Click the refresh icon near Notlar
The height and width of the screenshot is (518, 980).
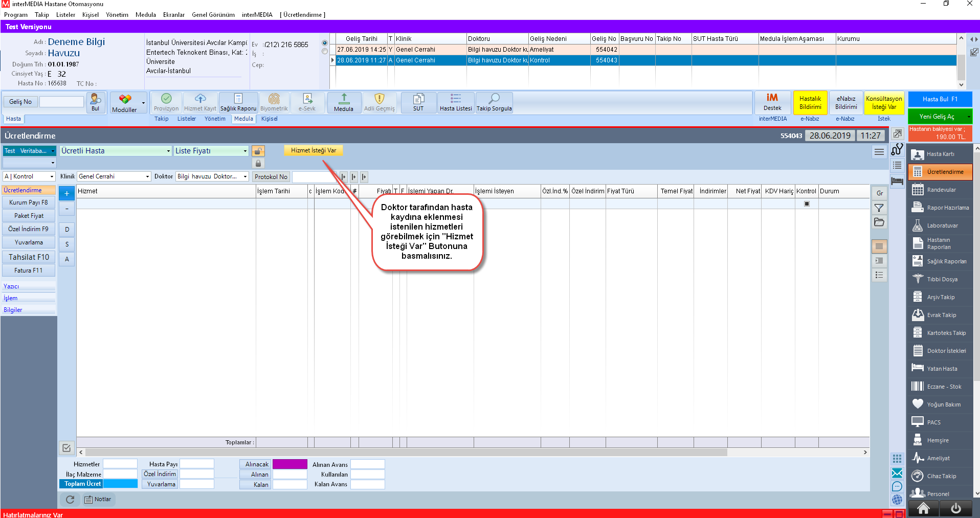point(70,500)
